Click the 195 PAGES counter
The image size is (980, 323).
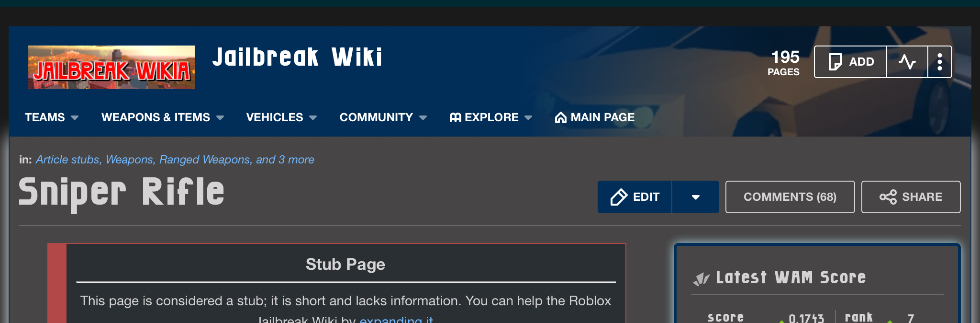[784, 63]
